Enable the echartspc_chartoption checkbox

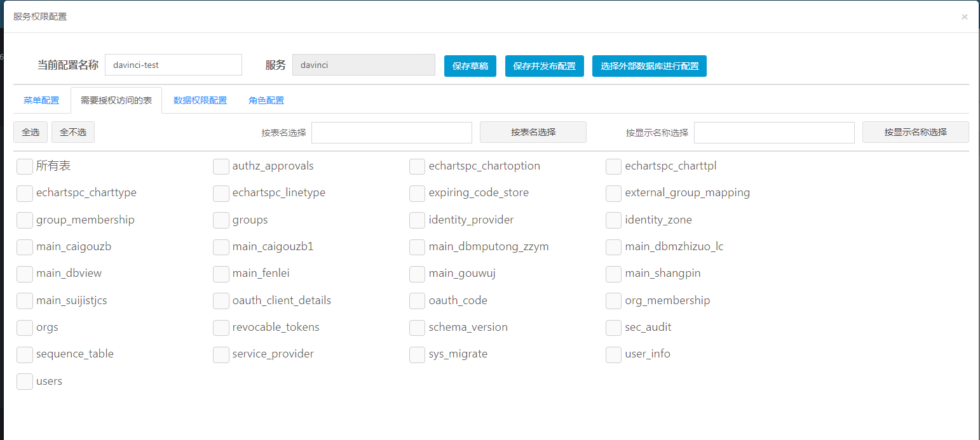click(418, 166)
